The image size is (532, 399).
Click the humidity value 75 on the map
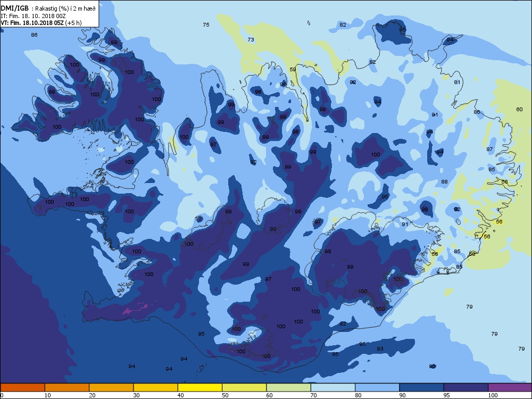206,25
